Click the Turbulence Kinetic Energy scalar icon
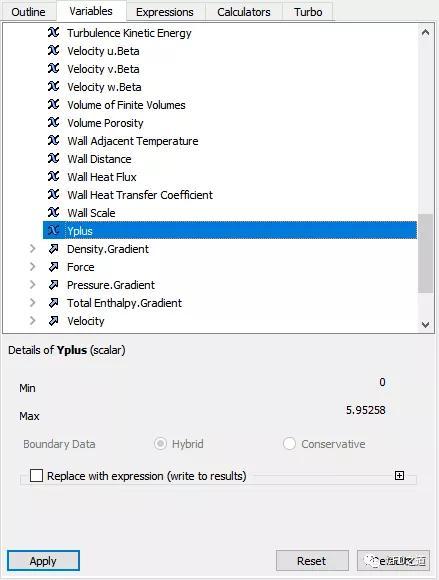The width and height of the screenshot is (439, 580). (53, 33)
